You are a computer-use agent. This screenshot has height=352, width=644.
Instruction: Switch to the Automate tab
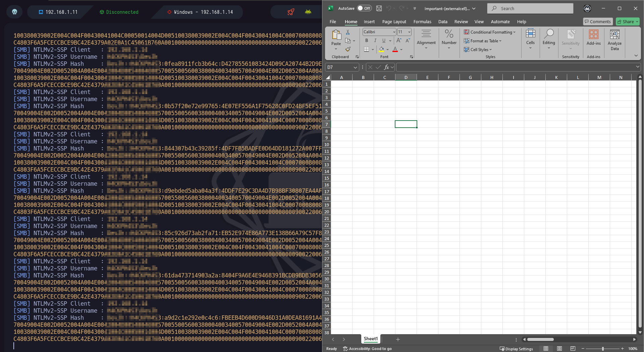tap(500, 22)
